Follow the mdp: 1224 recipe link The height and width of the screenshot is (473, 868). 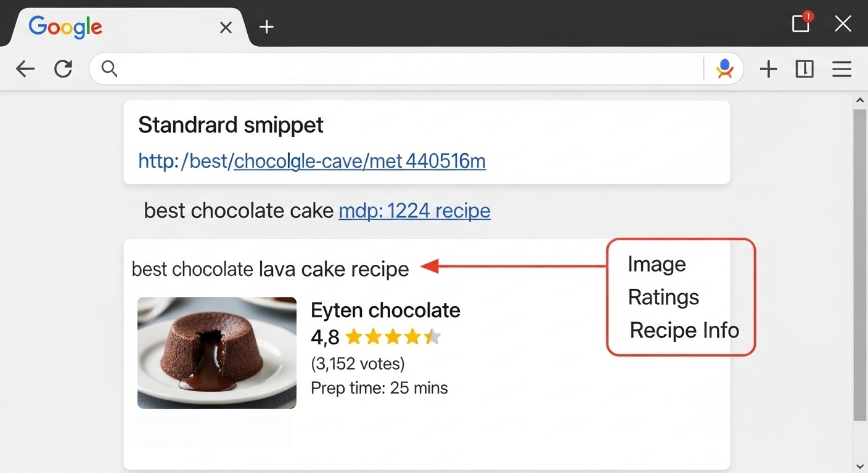pos(414,211)
